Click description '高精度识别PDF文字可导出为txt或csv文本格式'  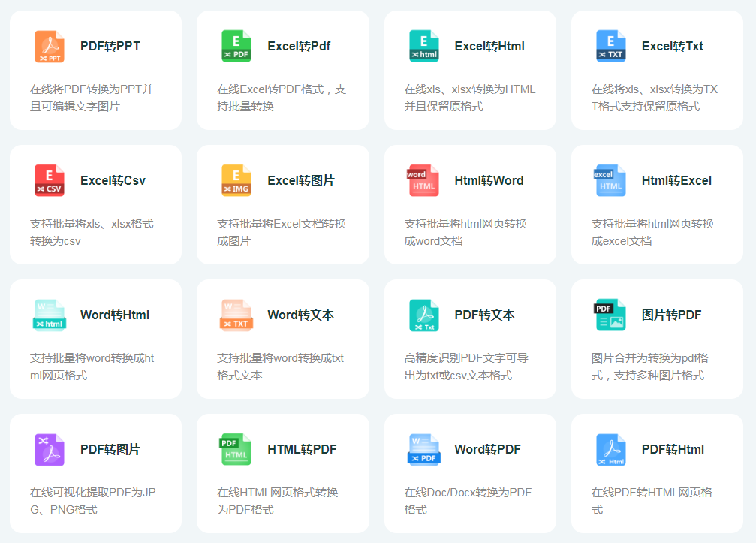click(x=466, y=367)
